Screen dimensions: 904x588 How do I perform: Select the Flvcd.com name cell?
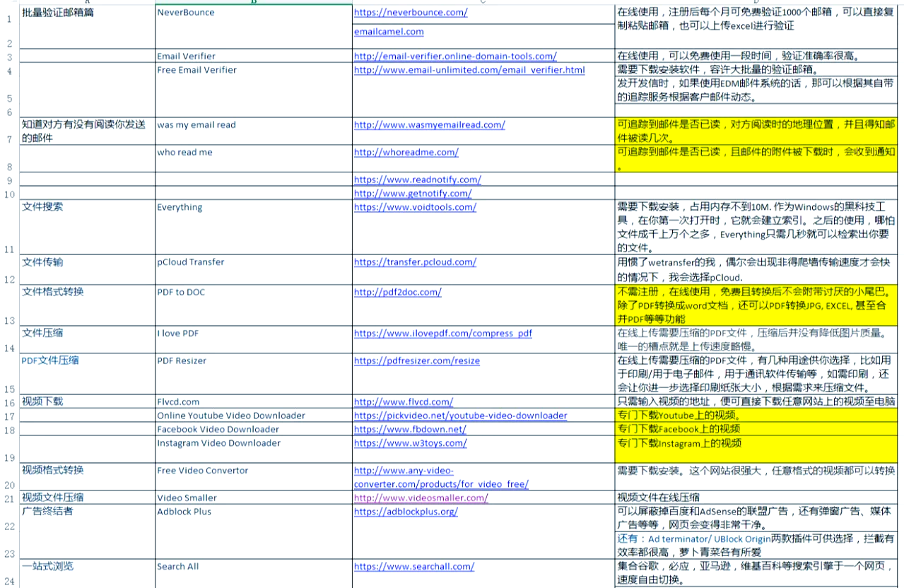pos(254,402)
